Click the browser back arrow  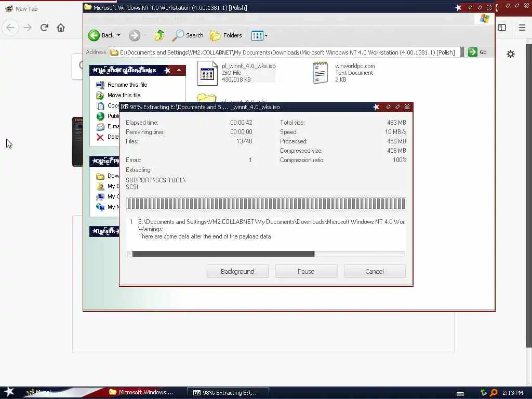pos(10,28)
